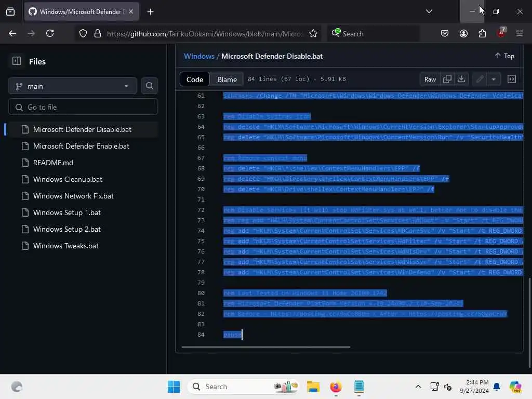The width and height of the screenshot is (532, 399).
Task: Show hidden system tray icons
Action: coord(418,387)
